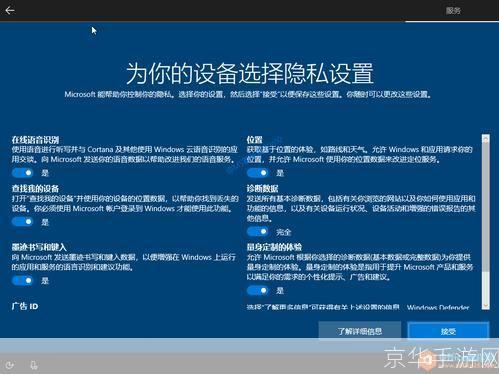This screenshot has width=499, height=374.
Task: Click the 量身定制的体验 heading
Action: (x=274, y=247)
